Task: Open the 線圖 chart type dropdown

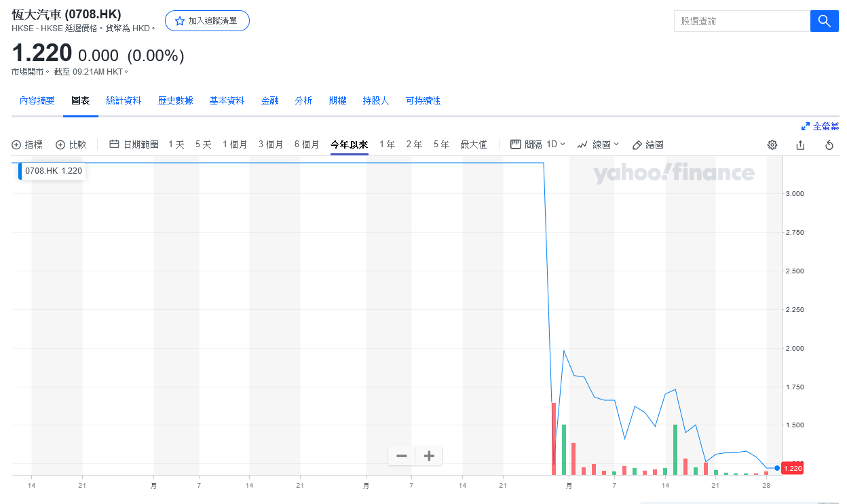Action: (606, 144)
